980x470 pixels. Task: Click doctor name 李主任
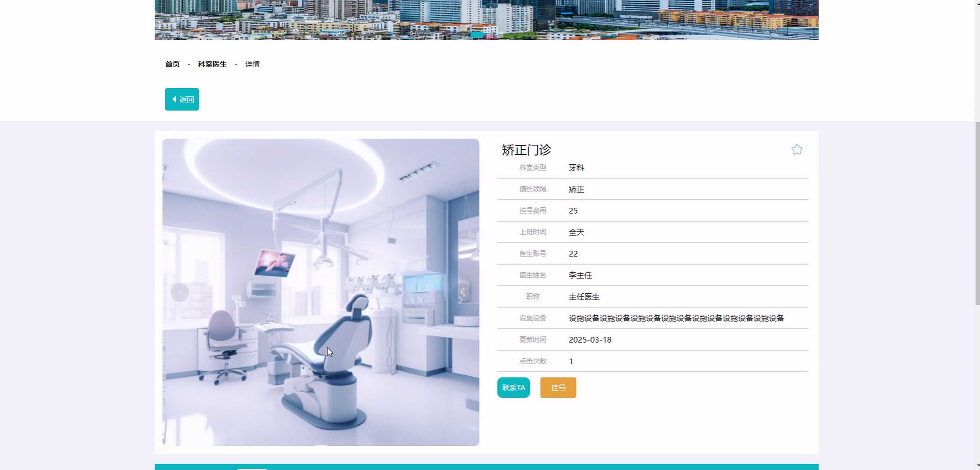(x=580, y=275)
